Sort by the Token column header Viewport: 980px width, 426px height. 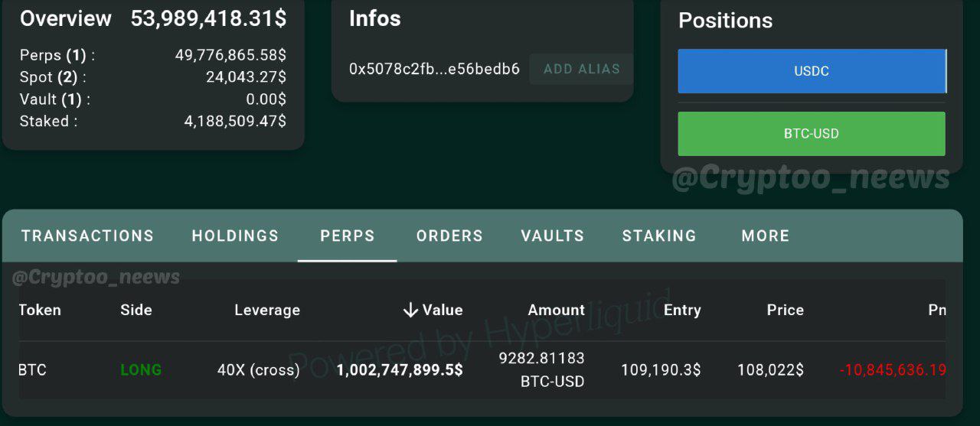40,310
